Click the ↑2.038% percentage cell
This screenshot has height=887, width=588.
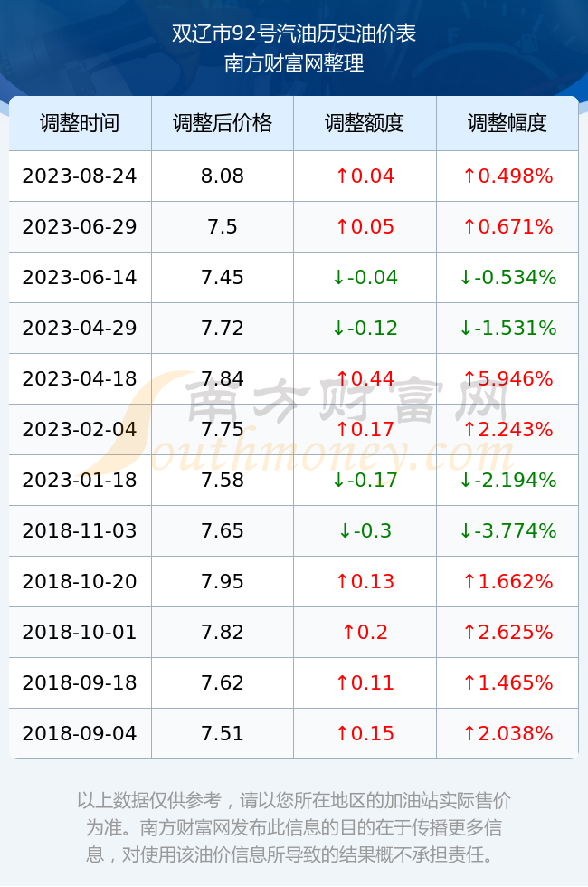pos(507,734)
